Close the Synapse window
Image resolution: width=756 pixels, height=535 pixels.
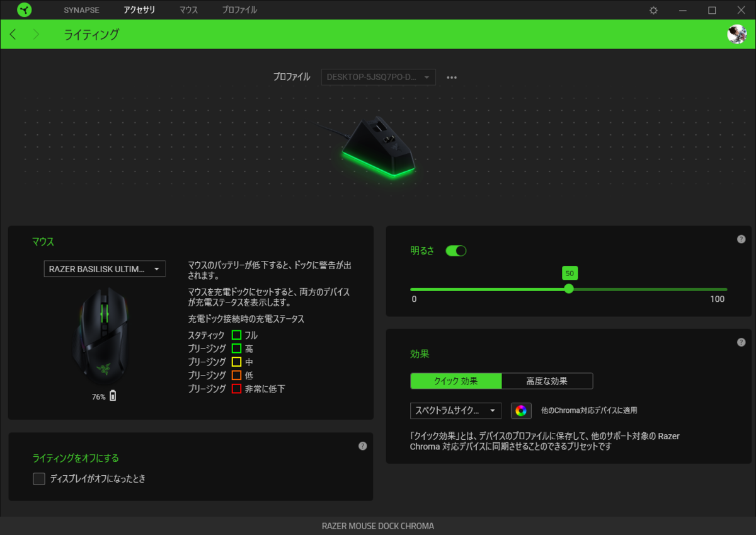pyautogui.click(x=741, y=10)
